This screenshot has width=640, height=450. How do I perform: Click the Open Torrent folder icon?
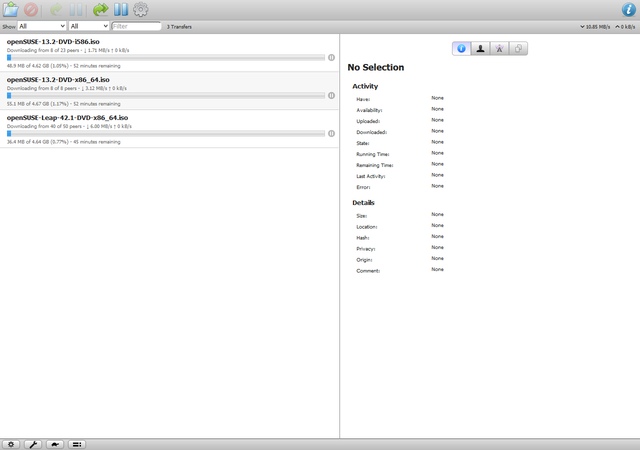(11, 9)
